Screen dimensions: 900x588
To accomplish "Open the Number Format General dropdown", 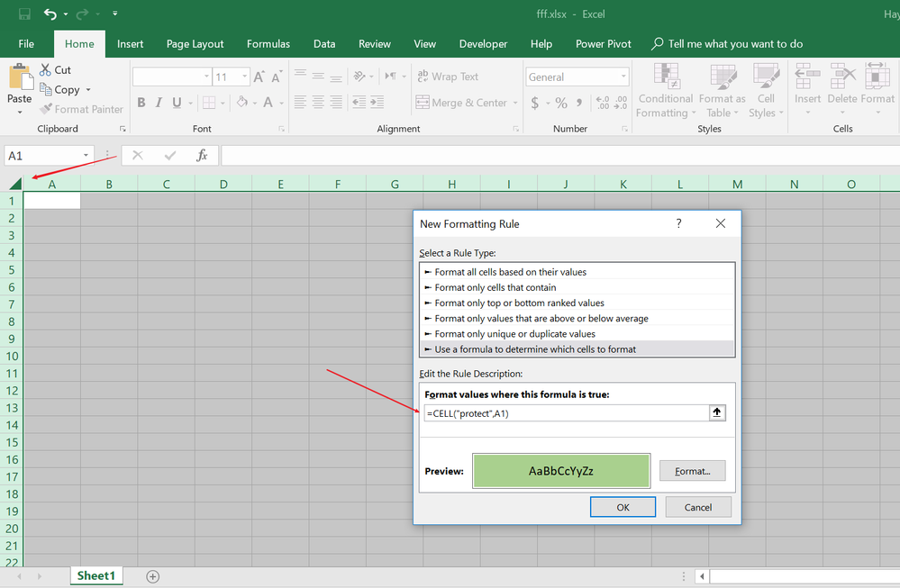I will pyautogui.click(x=623, y=77).
